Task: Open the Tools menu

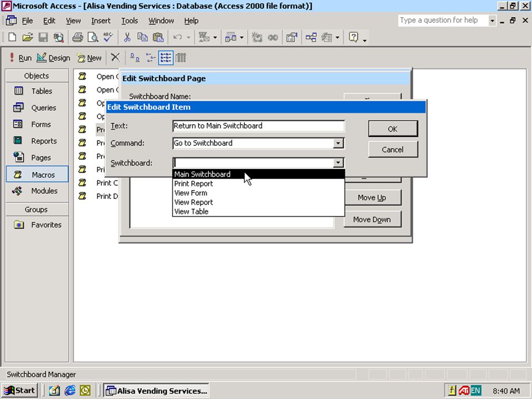Action: [130, 21]
